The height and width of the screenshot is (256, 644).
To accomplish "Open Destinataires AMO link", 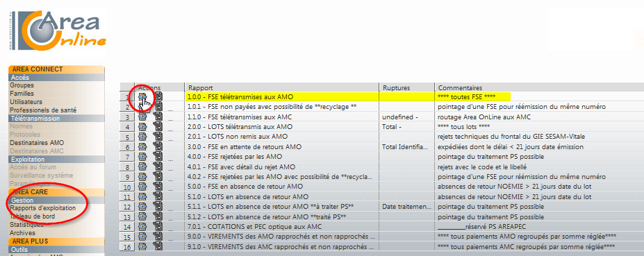I will coord(37,143).
